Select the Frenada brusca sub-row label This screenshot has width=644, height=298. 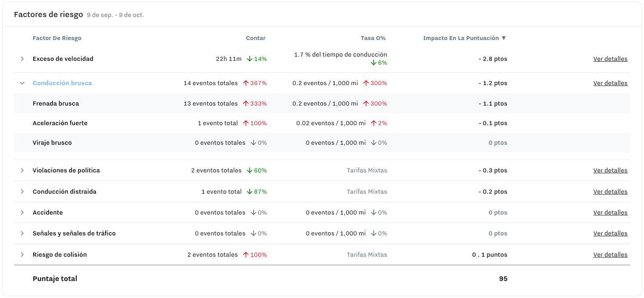pos(56,103)
